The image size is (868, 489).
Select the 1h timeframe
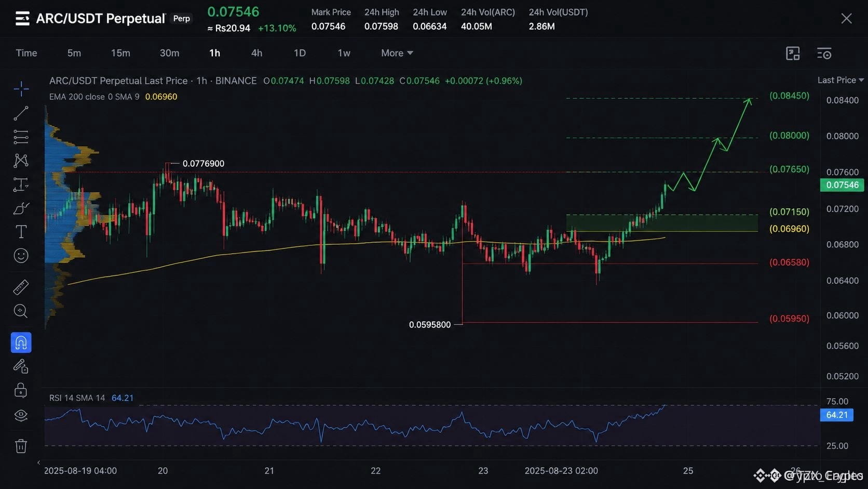click(214, 53)
